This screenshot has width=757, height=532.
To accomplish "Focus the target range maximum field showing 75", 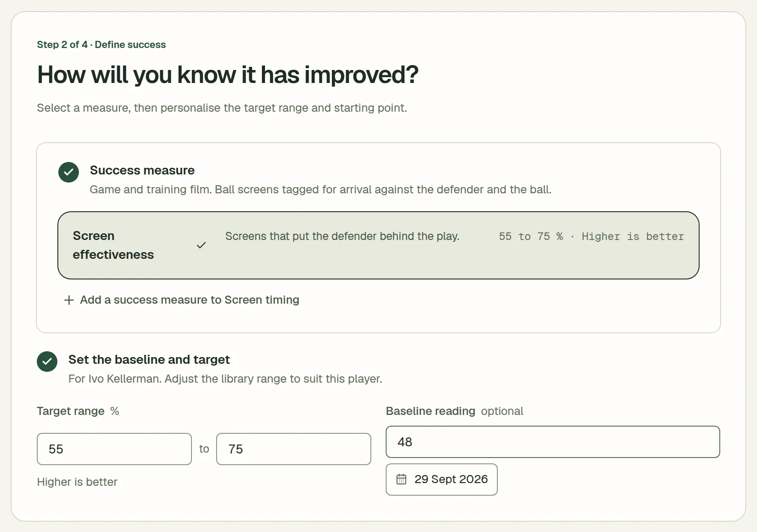I will click(294, 449).
